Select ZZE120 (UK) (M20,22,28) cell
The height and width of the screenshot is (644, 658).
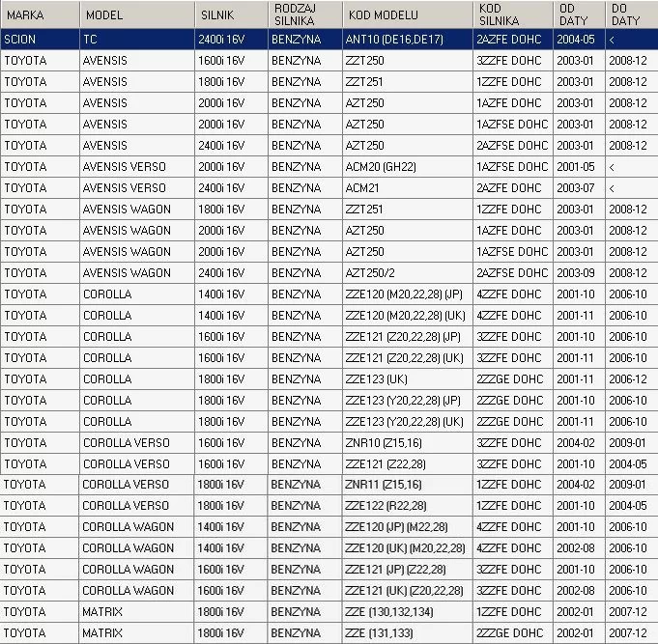tap(407, 548)
